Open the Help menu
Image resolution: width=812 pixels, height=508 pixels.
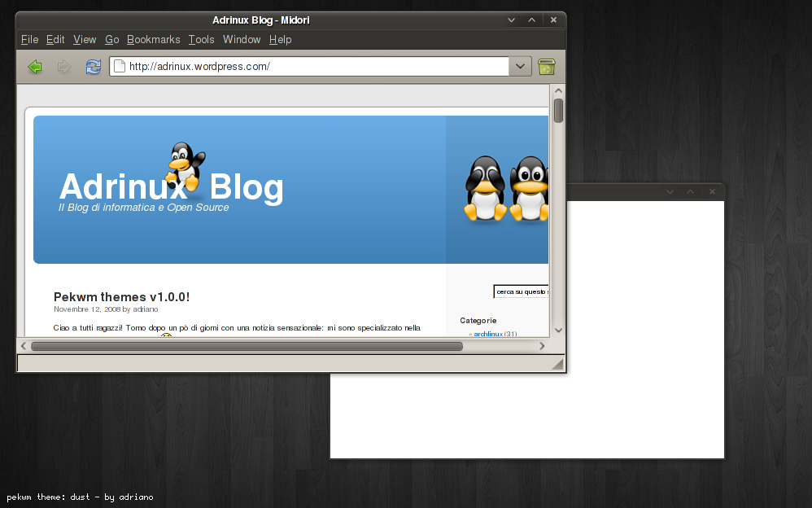point(280,39)
